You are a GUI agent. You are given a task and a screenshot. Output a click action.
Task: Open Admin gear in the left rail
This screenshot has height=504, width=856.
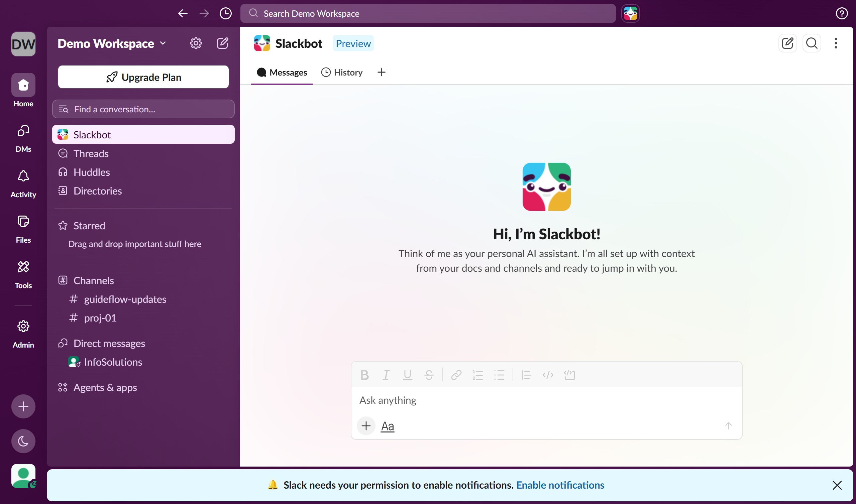(x=23, y=334)
